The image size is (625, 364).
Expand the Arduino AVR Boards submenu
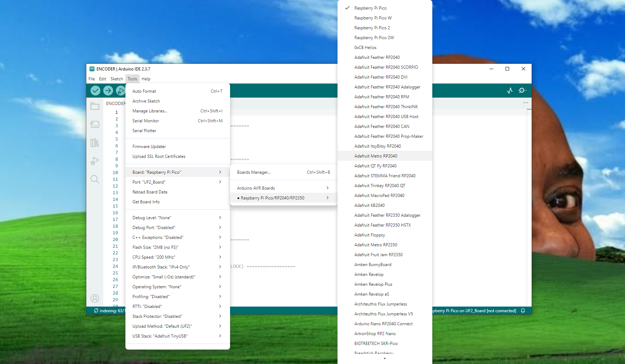[x=284, y=188]
